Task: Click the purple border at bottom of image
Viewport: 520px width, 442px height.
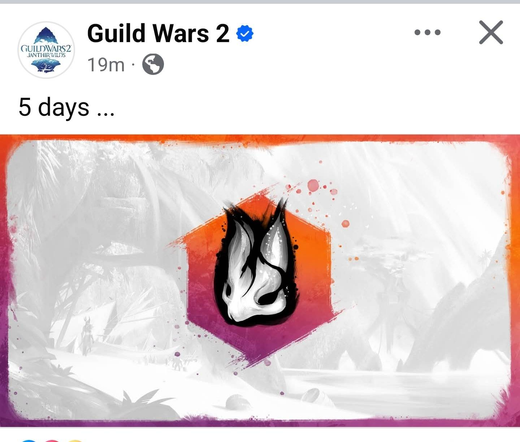Action: (x=260, y=423)
